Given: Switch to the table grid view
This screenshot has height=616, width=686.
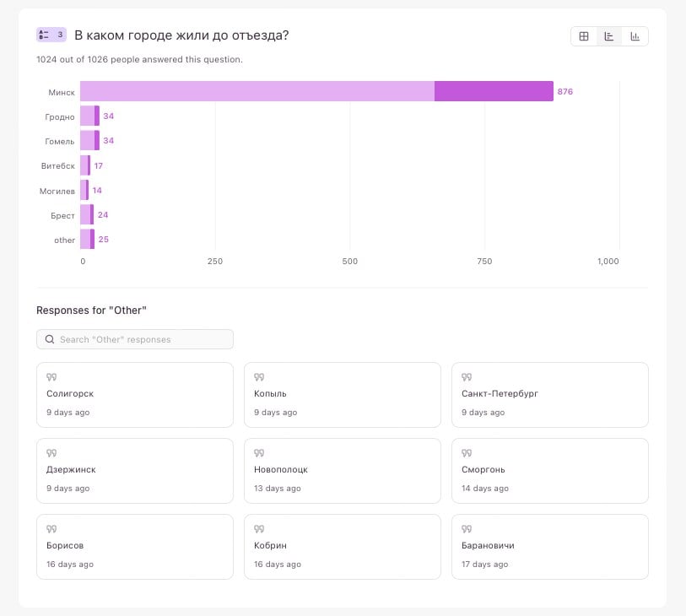Looking at the screenshot, I should coord(584,36).
